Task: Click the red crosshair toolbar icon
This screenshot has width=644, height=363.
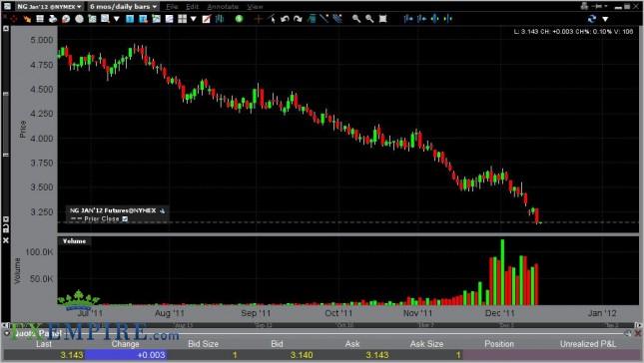Action: 14,19
